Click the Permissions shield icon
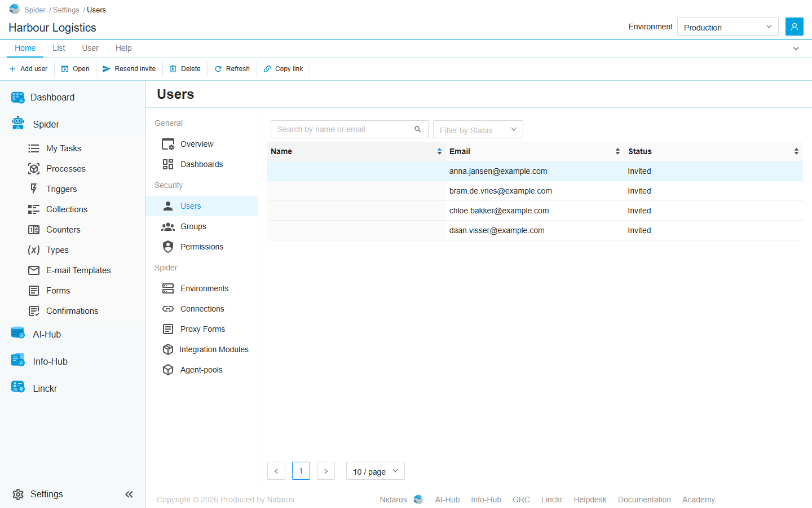 [168, 247]
